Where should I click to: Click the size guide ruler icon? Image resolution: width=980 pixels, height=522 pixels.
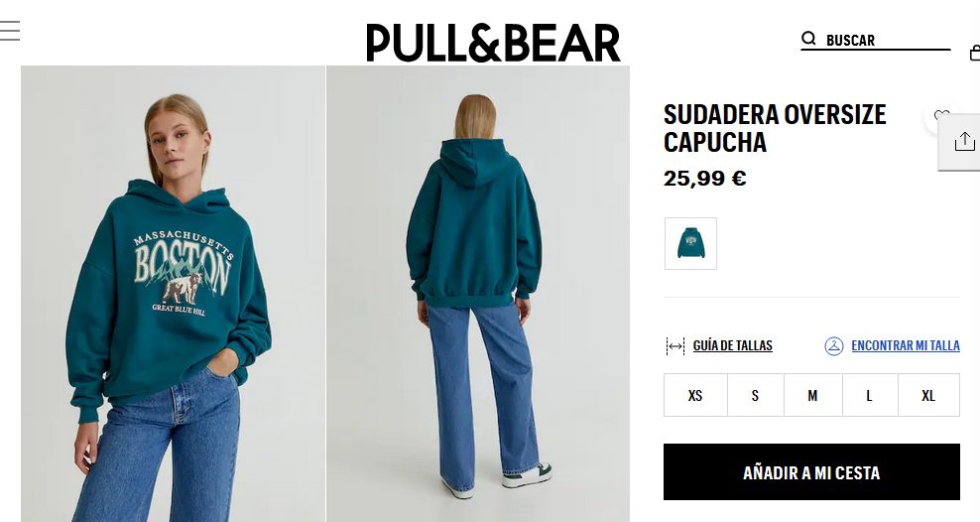pyautogui.click(x=675, y=345)
